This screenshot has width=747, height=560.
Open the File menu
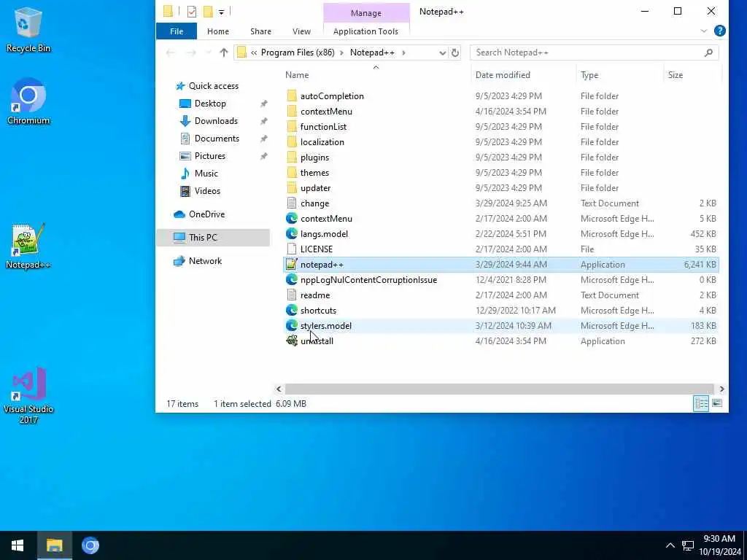[x=177, y=31]
